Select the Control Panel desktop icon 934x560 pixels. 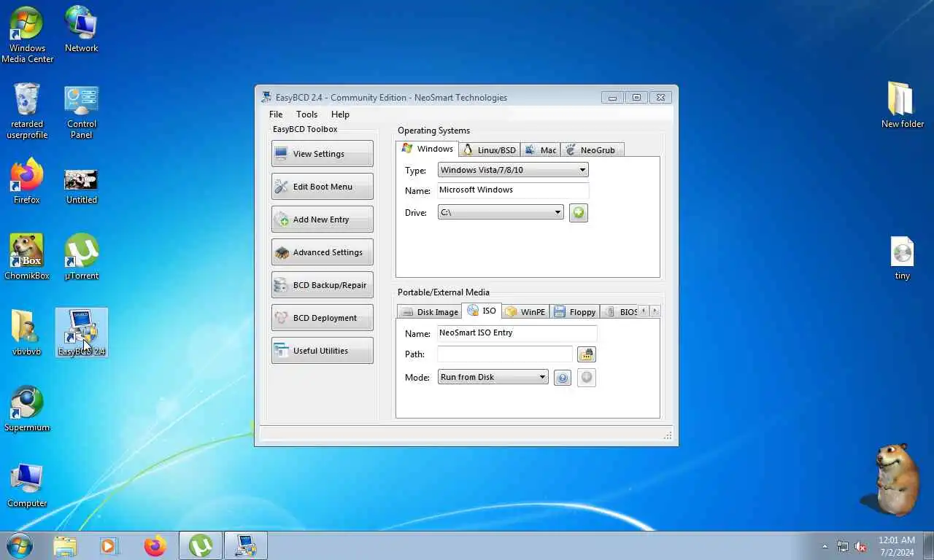(81, 111)
